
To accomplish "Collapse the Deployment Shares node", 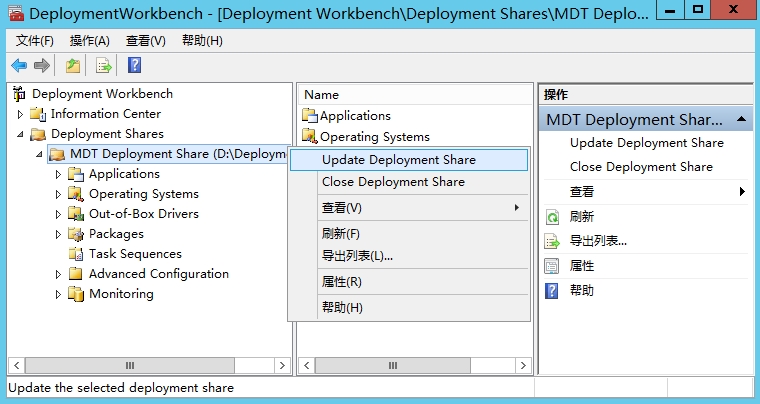I will coord(20,134).
